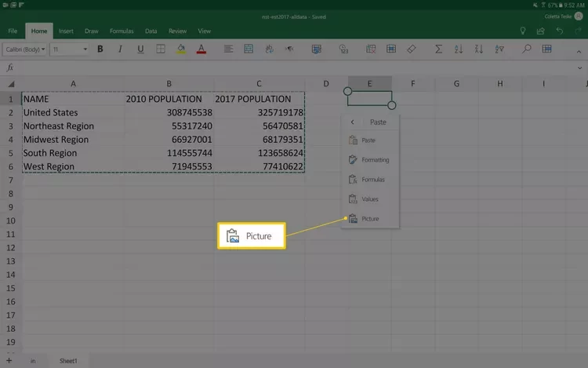Click the AutoSum sigma icon
The height and width of the screenshot is (368, 588).
pos(438,49)
